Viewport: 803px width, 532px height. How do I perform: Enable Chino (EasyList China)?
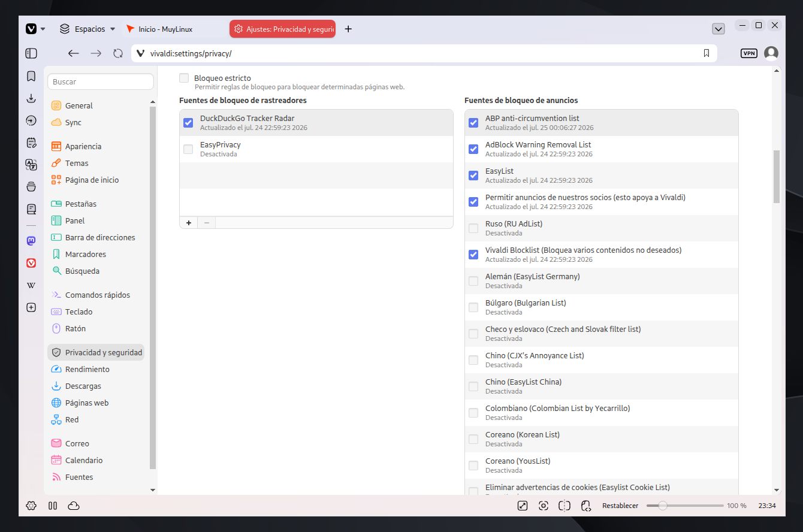(x=473, y=386)
